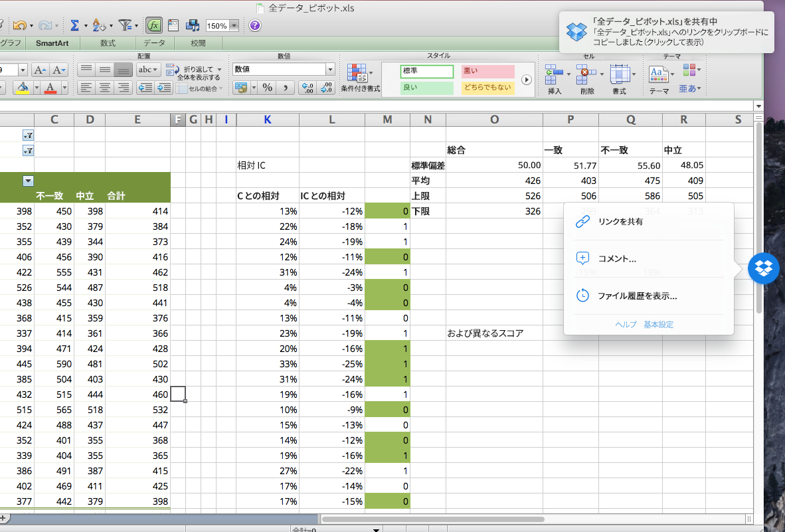Apply the 悪い red cell style
The height and width of the screenshot is (532, 785).
point(487,71)
